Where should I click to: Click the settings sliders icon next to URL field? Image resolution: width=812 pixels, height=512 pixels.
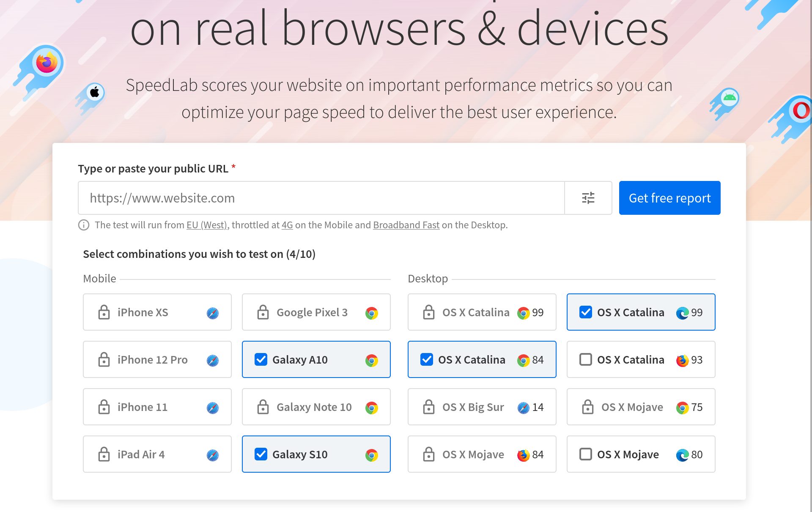click(x=589, y=198)
